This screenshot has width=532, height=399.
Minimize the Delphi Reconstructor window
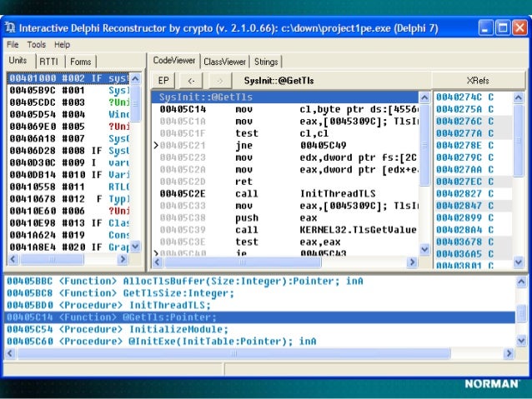click(x=485, y=27)
